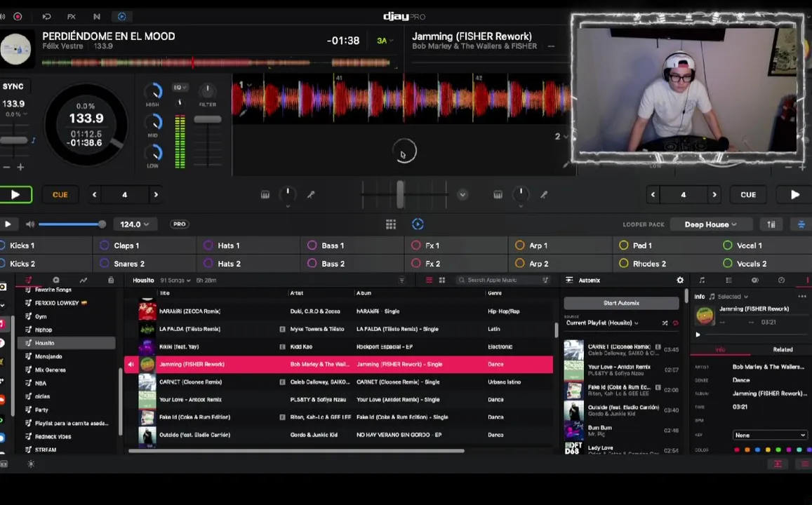Select the trending chart tab in library sidebar
The height and width of the screenshot is (505, 812).
(84, 280)
